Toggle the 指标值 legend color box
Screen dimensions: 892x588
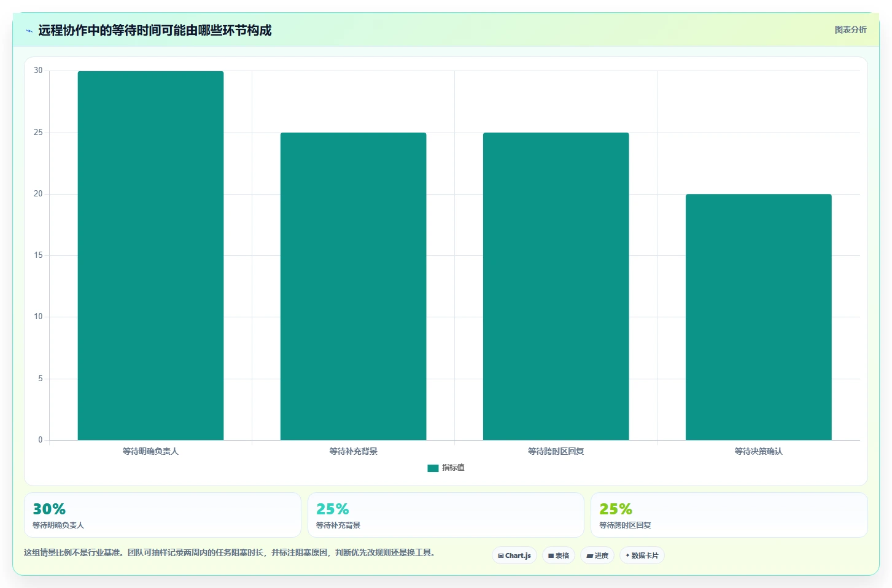pyautogui.click(x=433, y=468)
